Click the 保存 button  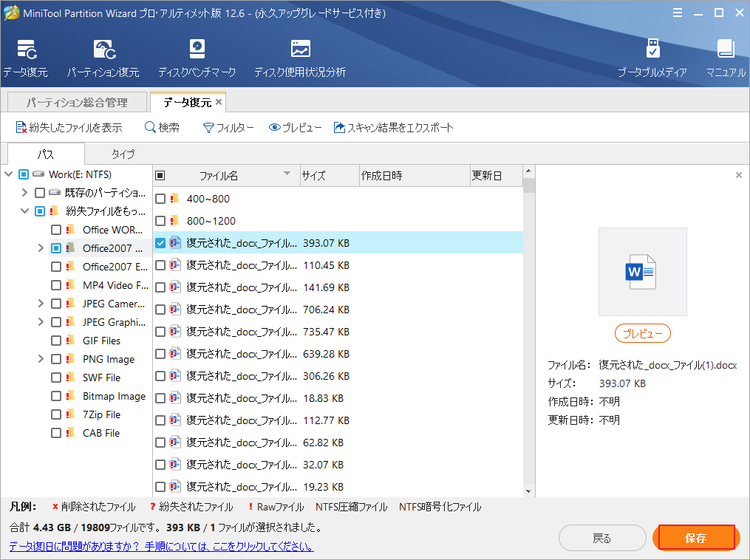pyautogui.click(x=695, y=538)
